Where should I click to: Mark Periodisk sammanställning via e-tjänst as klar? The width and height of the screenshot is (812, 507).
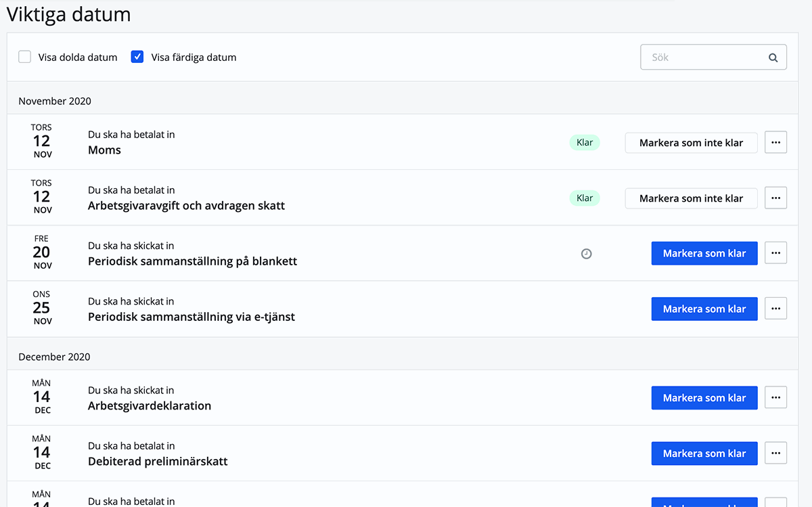pyautogui.click(x=704, y=309)
